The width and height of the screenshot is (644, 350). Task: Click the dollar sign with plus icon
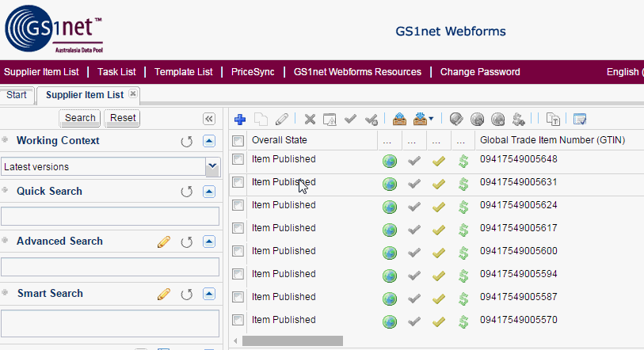518,120
